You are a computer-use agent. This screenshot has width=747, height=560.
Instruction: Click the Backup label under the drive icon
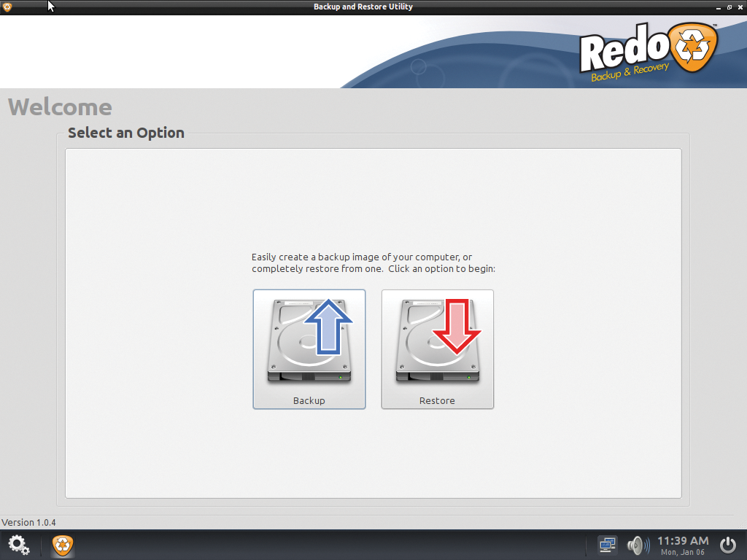(x=309, y=400)
